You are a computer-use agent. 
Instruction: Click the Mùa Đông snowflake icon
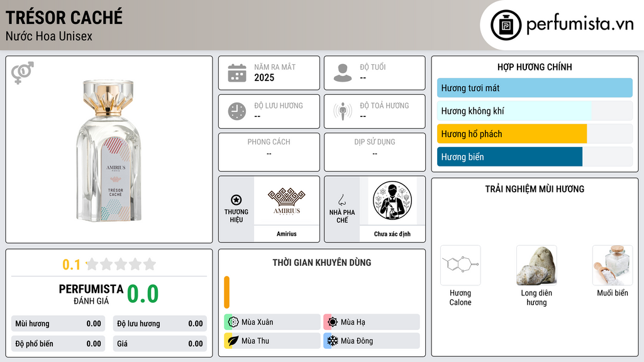[x=333, y=341]
